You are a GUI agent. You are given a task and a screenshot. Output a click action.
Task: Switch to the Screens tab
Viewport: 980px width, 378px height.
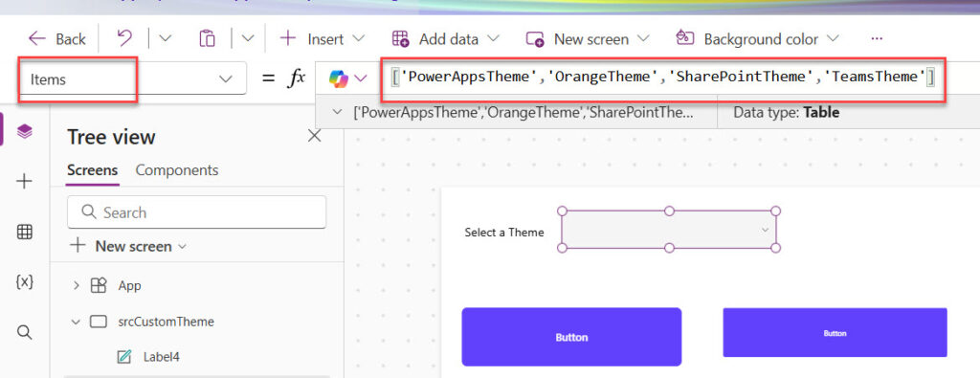pos(93,170)
